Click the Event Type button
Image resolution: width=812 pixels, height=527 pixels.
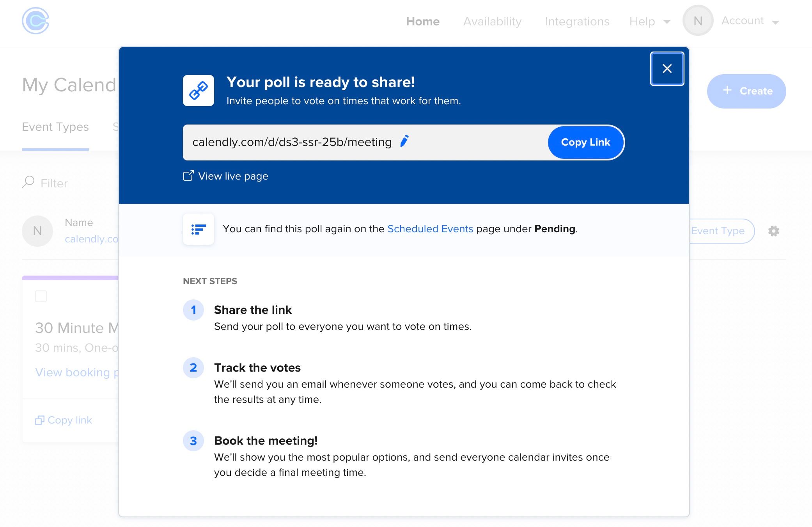(722, 231)
